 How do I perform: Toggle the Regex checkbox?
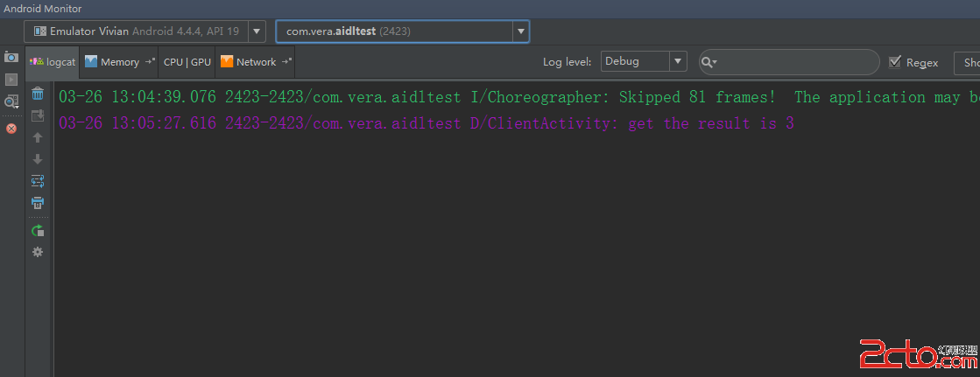[895, 62]
